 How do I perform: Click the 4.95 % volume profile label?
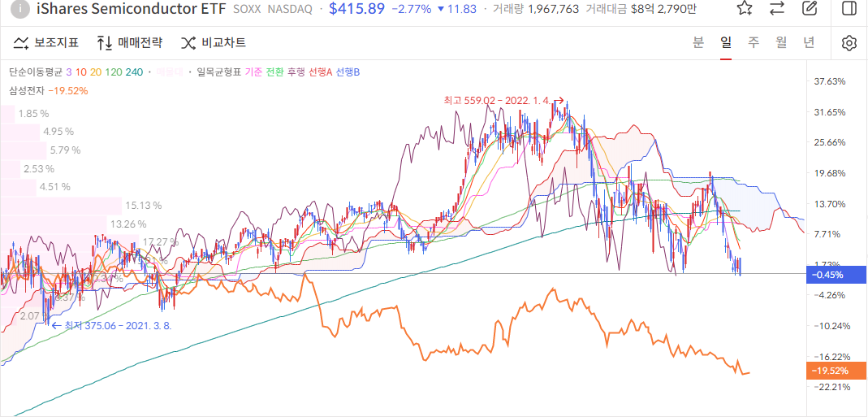pyautogui.click(x=58, y=132)
